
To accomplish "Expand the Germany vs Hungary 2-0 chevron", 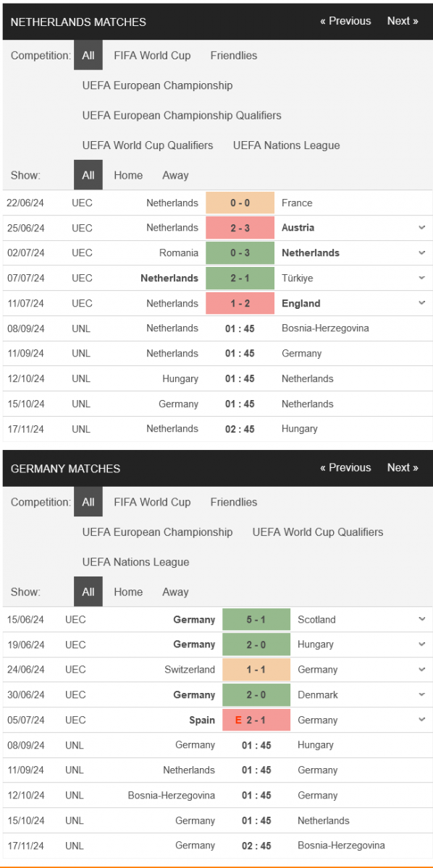I will pyautogui.click(x=421, y=644).
